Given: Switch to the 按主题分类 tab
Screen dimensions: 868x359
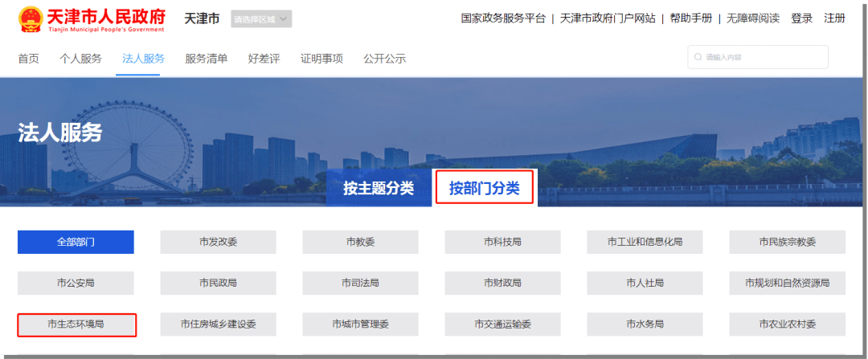Looking at the screenshot, I should 378,189.
